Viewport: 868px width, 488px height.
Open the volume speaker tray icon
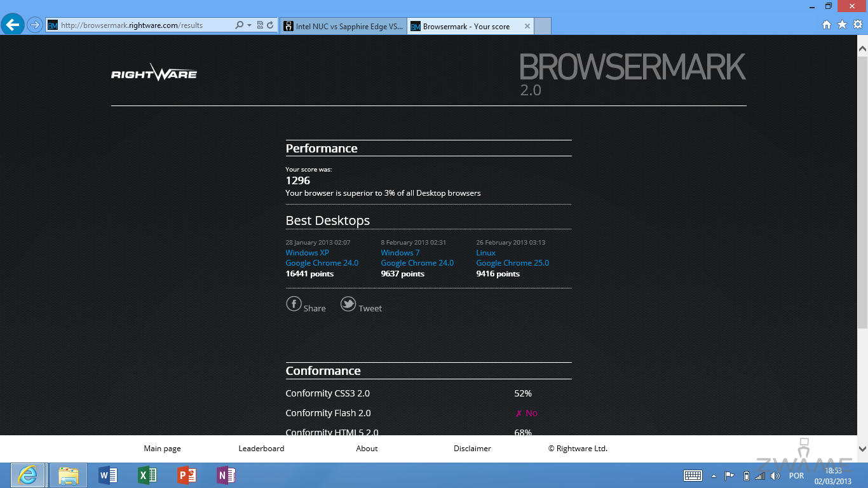click(775, 476)
